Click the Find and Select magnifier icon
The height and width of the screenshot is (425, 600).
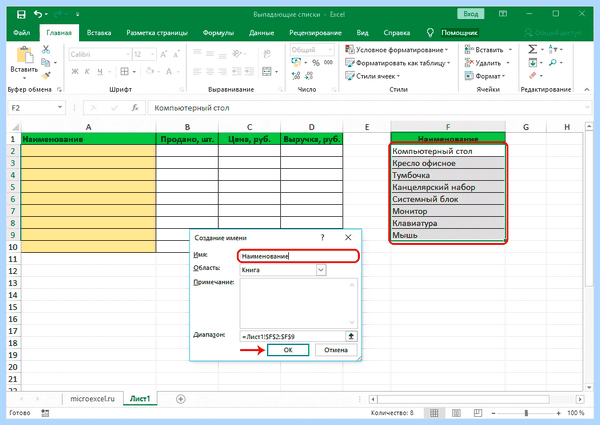point(553,62)
